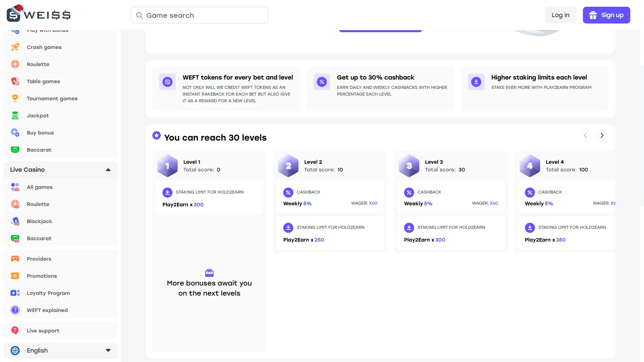Screen dimensions: 644x362
Task: Click the Providers gamepad icon
Action: [x=15, y=259]
